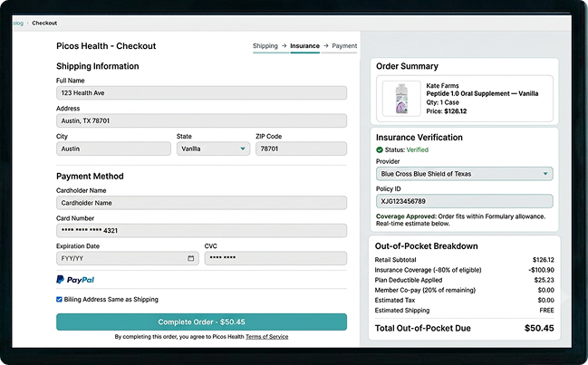588x365 pixels.
Task: Click the 'Shipping Information' heading
Action: [x=98, y=66]
